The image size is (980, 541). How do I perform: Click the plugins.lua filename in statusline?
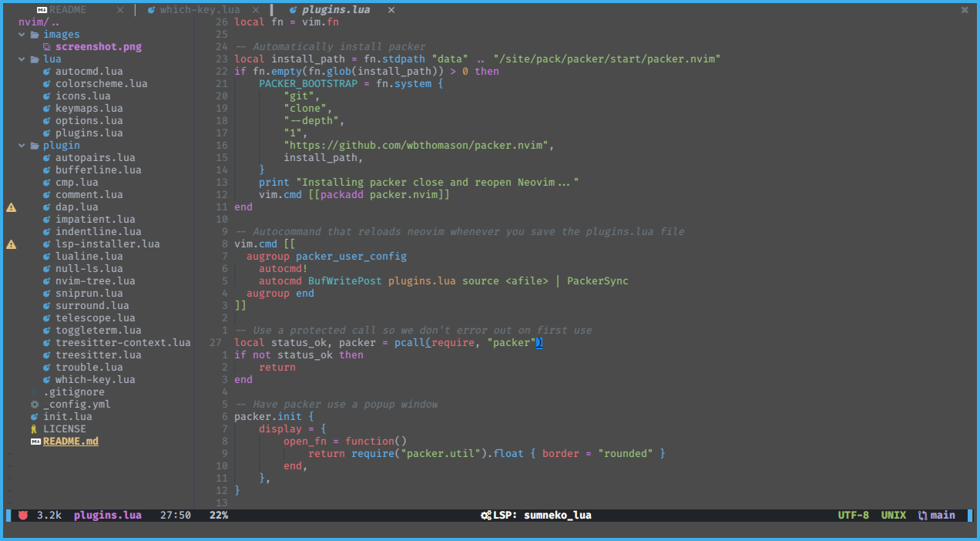tap(108, 516)
